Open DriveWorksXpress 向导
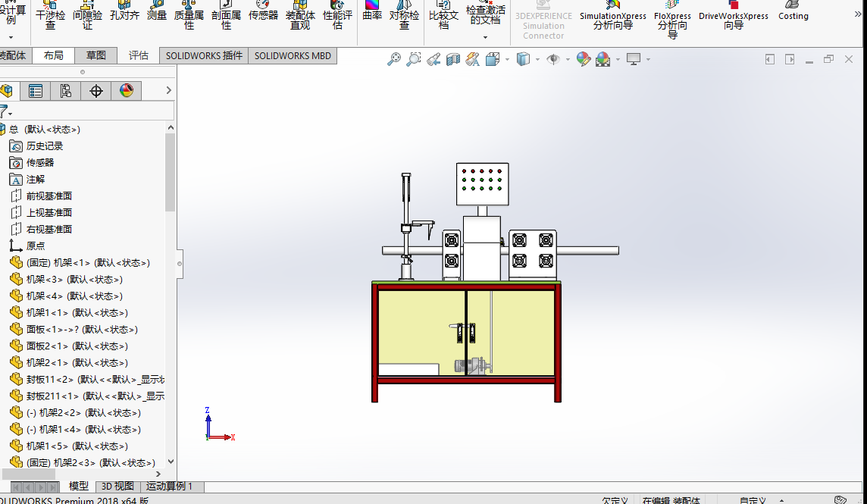This screenshot has width=867, height=504. [x=733, y=15]
